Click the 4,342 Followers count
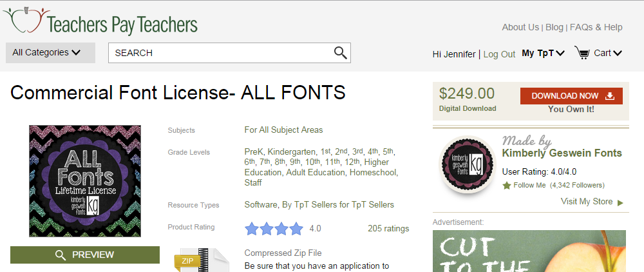This screenshot has width=644, height=272. click(x=577, y=185)
